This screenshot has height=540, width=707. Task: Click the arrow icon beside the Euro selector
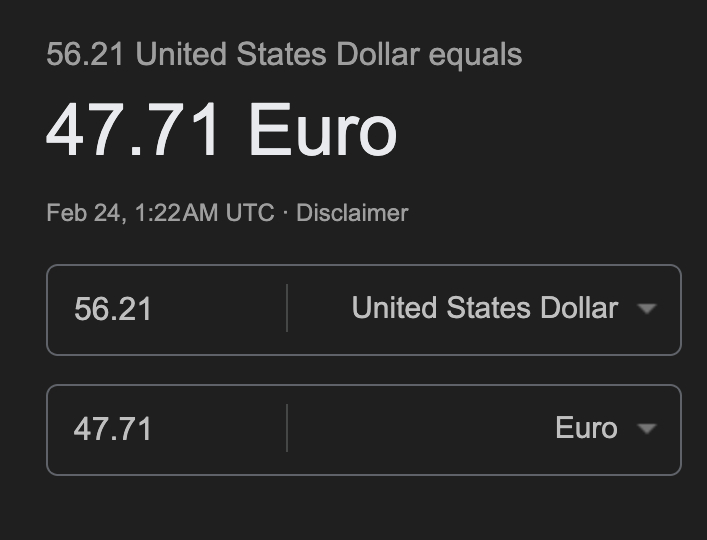tap(646, 429)
